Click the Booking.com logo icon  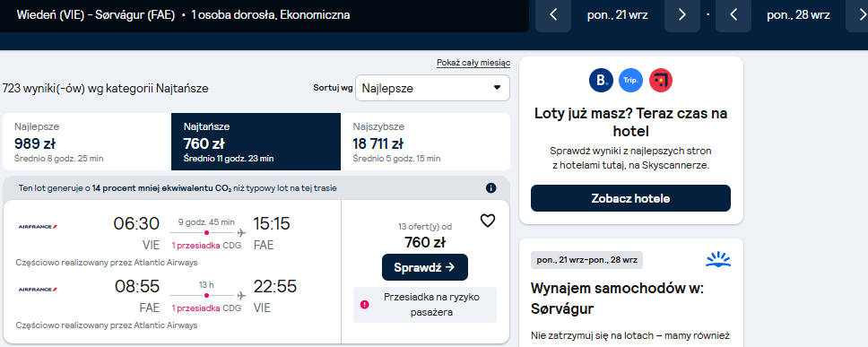601,80
